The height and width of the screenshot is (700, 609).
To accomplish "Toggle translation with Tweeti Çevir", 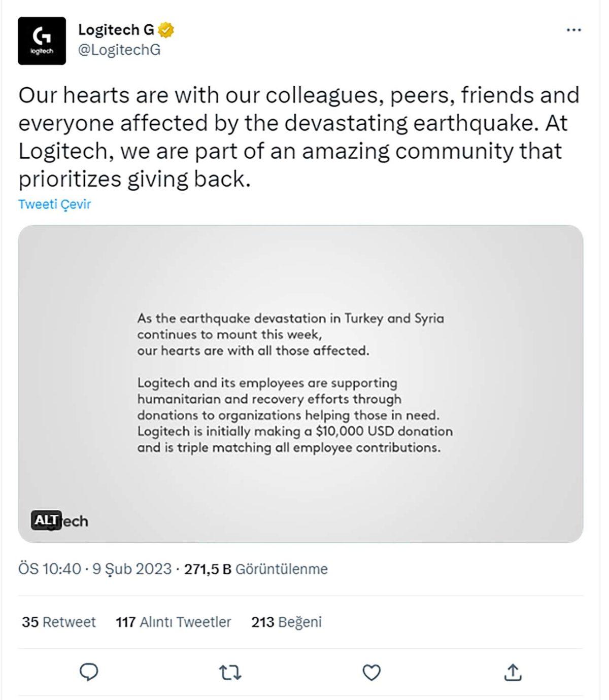I will 55,204.
